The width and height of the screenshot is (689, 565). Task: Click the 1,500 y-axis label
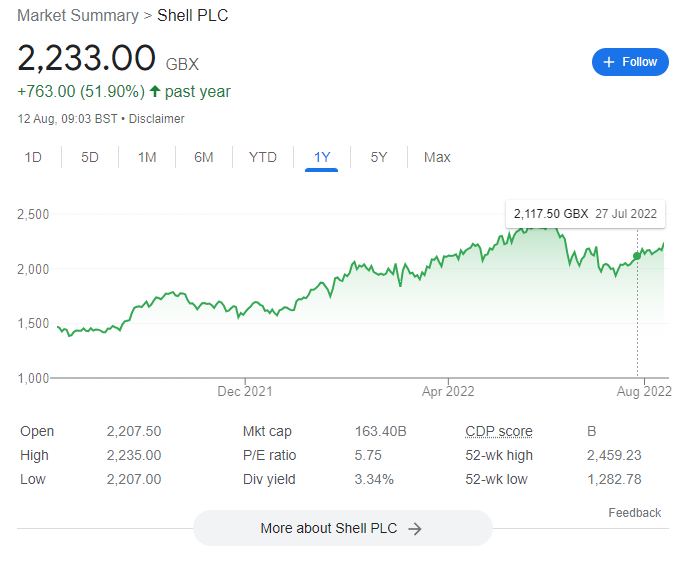tap(33, 324)
